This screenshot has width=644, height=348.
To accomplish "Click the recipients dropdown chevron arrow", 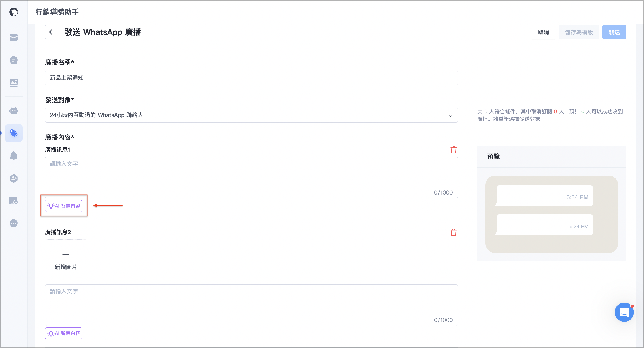I will (450, 115).
